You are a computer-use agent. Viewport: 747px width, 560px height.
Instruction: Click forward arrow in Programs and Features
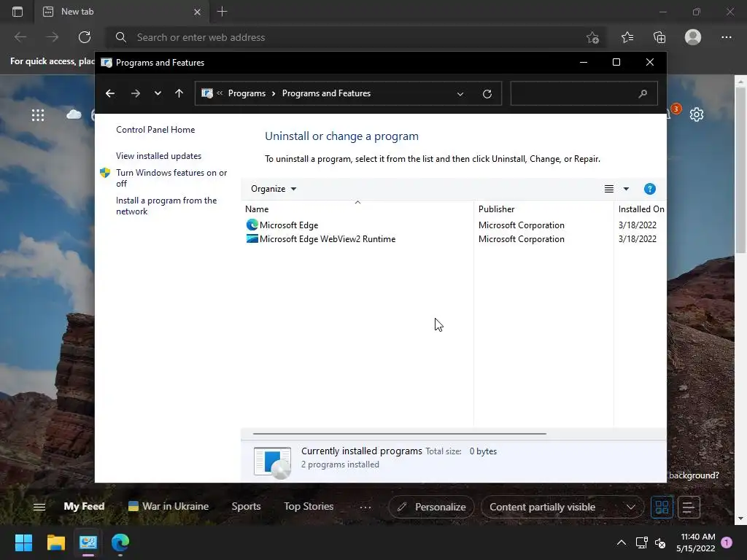coord(135,93)
